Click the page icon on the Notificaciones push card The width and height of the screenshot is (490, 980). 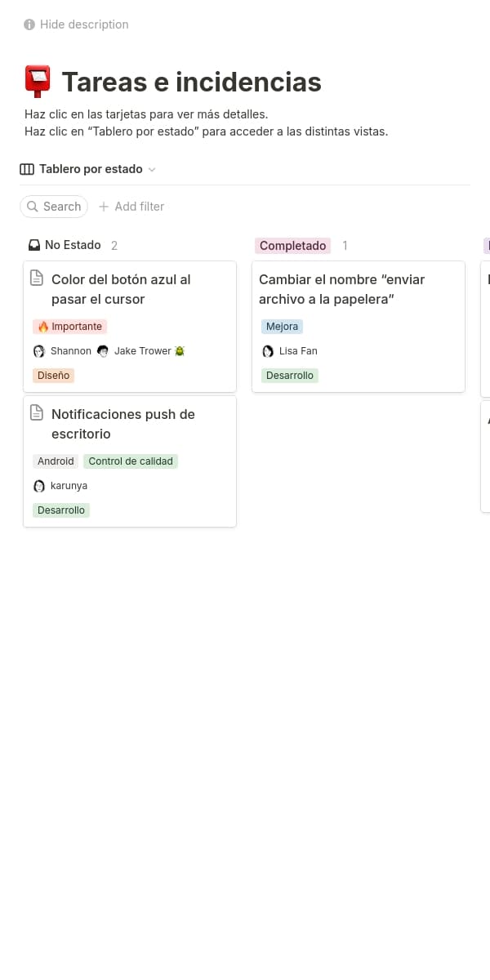tap(37, 413)
